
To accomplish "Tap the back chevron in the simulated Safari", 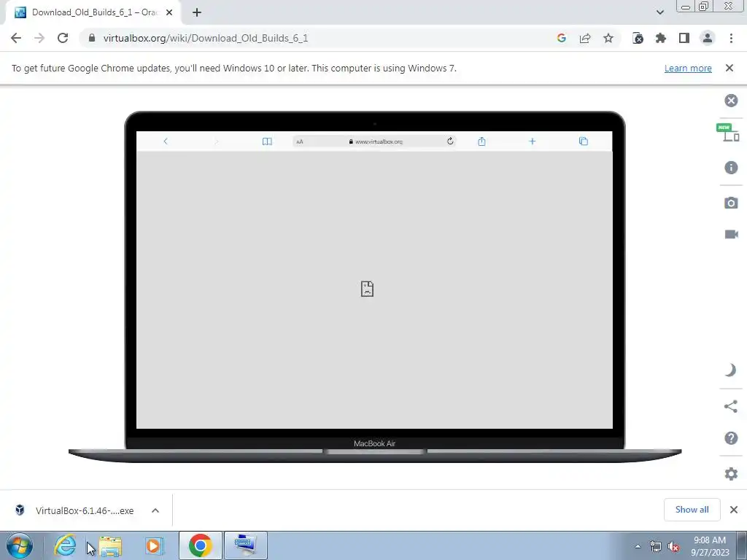I will (166, 141).
